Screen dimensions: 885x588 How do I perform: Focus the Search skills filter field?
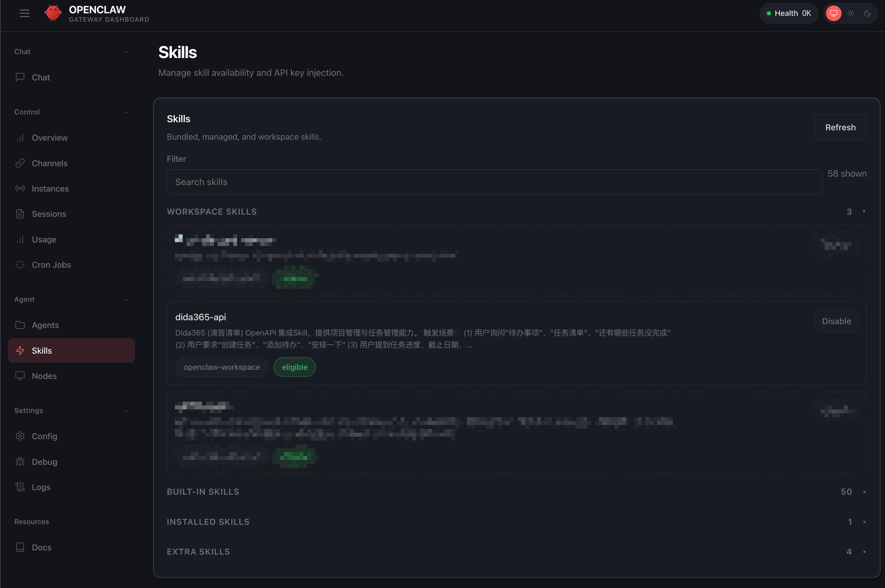click(x=494, y=182)
